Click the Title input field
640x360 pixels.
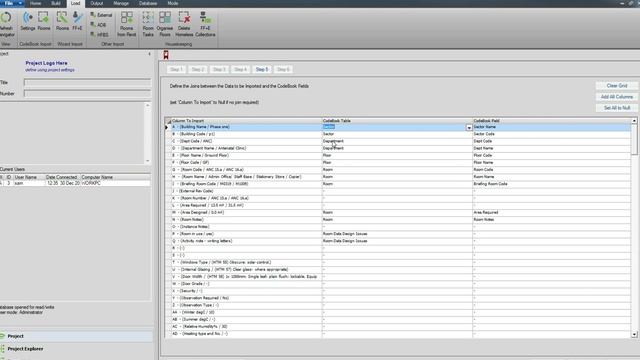(x=87, y=82)
